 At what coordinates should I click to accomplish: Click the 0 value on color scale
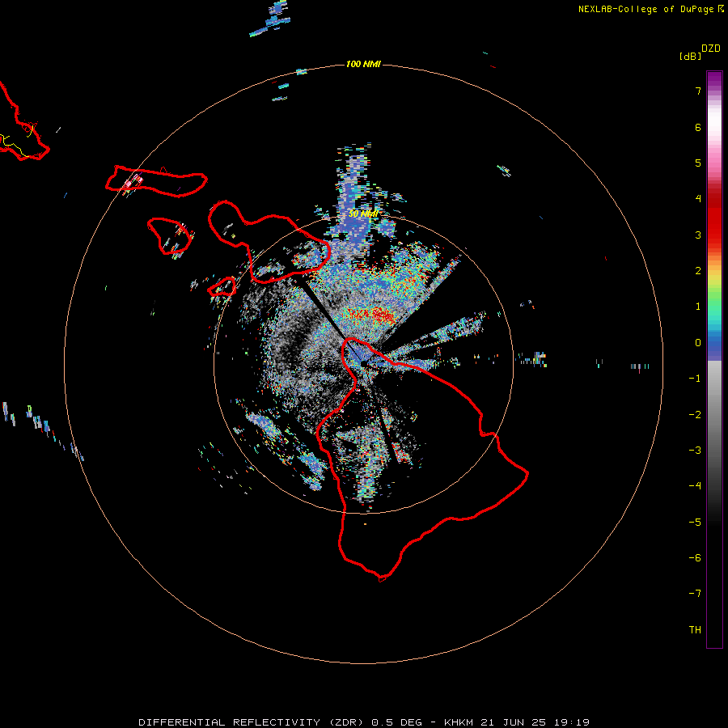pyautogui.click(x=698, y=343)
